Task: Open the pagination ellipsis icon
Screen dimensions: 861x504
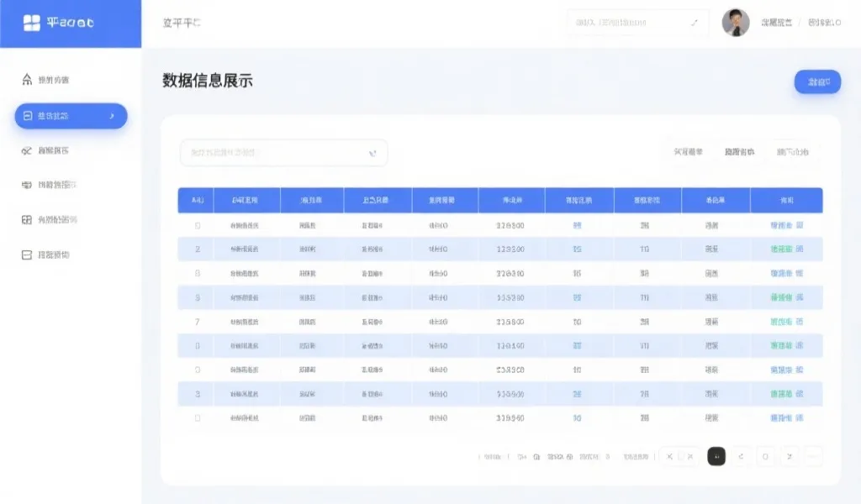Action: click(811, 455)
